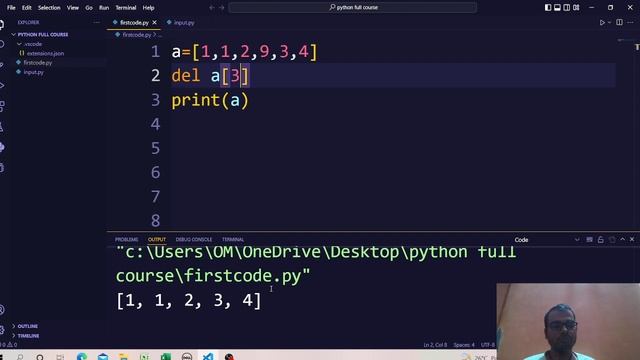Run the Python file with play icon

point(602,22)
